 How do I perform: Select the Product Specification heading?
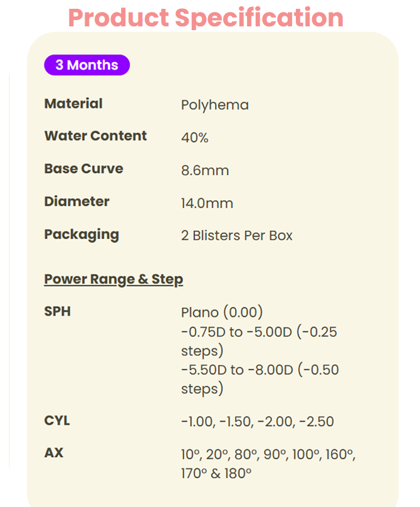[206, 17]
